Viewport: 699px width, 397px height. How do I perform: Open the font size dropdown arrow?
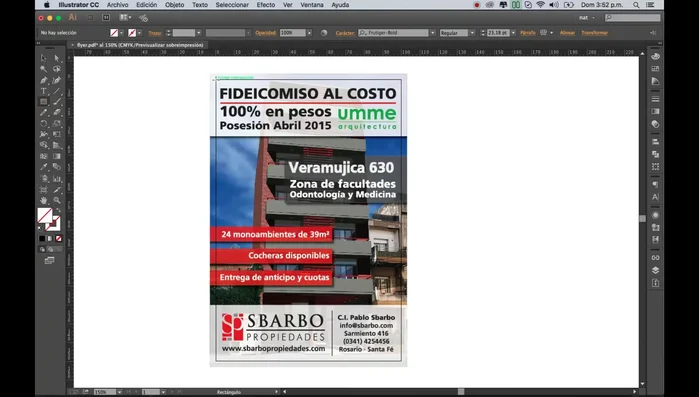(514, 33)
